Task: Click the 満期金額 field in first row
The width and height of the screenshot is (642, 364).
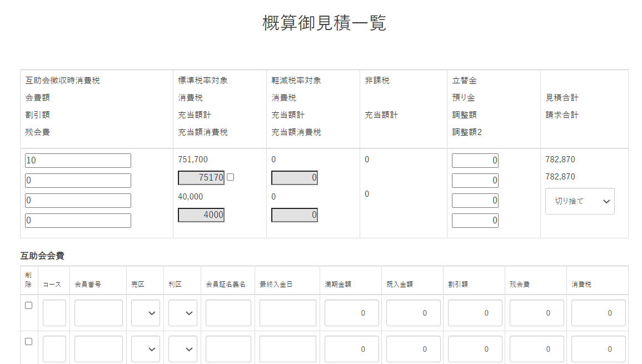Action: [x=351, y=313]
